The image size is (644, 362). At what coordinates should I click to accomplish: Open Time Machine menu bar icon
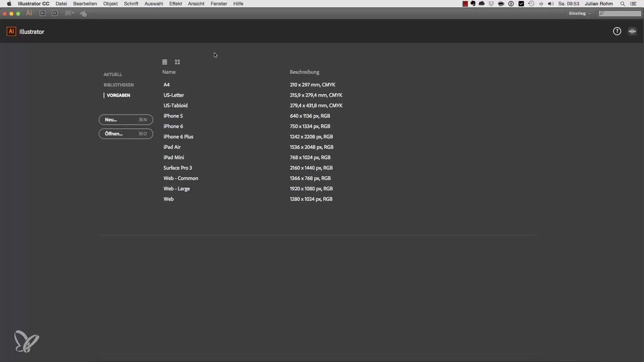pos(531,4)
